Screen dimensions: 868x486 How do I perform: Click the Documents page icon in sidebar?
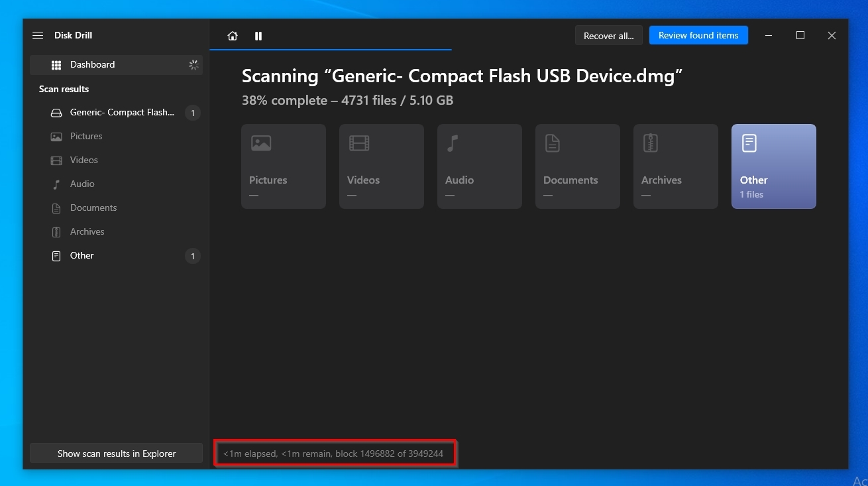[x=56, y=208]
